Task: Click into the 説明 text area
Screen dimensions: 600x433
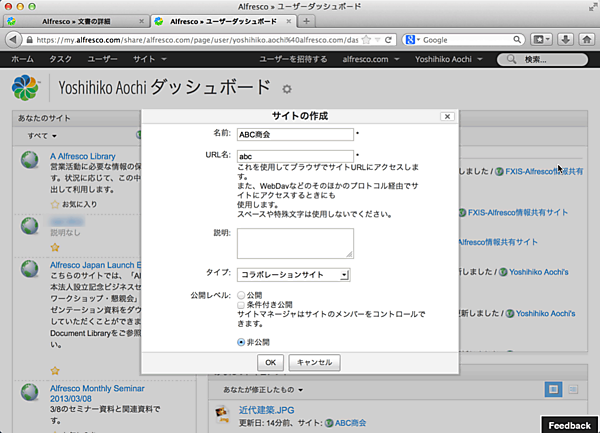Action: point(295,242)
